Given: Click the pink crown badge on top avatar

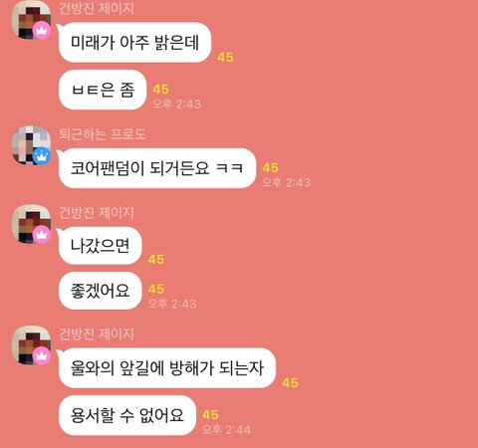Looking at the screenshot, I should (42, 30).
